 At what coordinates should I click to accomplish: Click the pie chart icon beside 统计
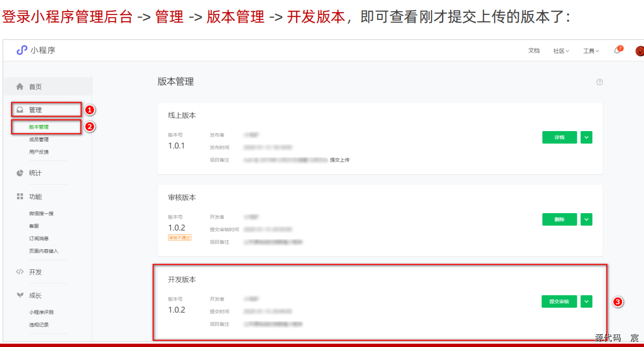pos(20,173)
